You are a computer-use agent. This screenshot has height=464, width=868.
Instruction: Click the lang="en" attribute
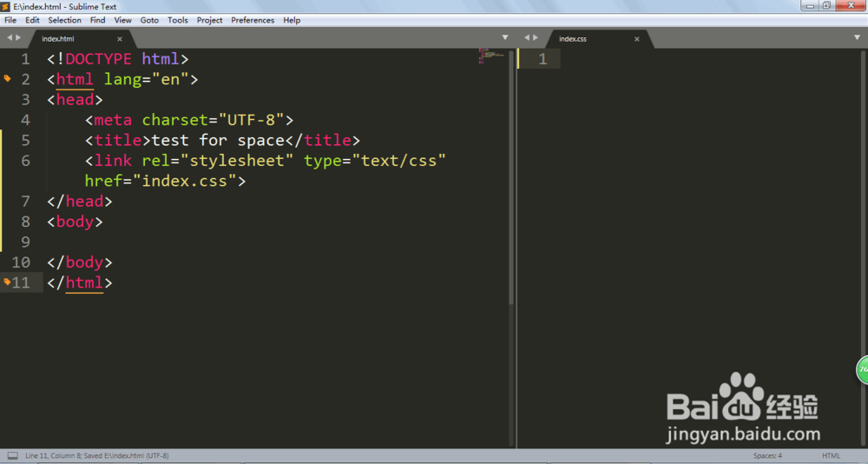(x=147, y=79)
